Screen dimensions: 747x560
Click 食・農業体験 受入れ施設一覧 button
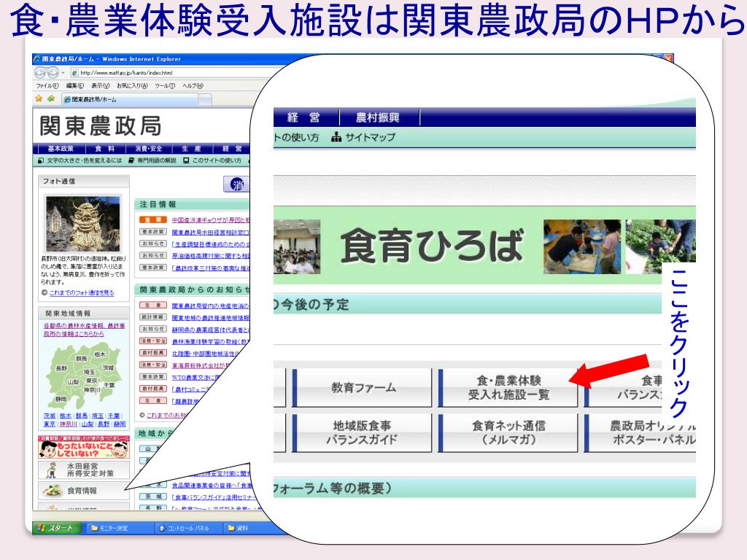(508, 388)
